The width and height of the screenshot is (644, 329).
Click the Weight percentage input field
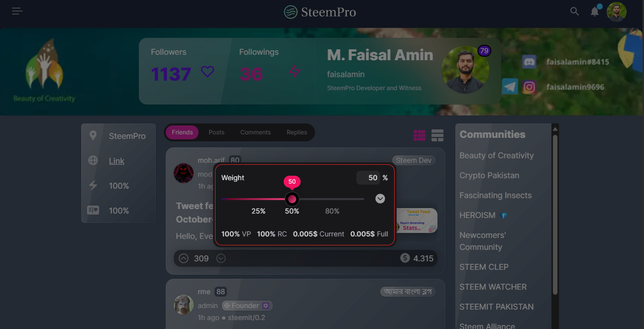point(368,178)
